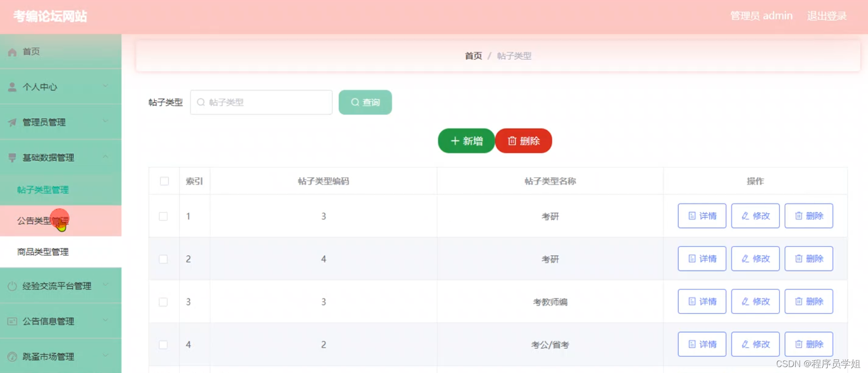Open 详情 for the 考教师编 row
Screen dimensions: 868x373
click(702, 302)
